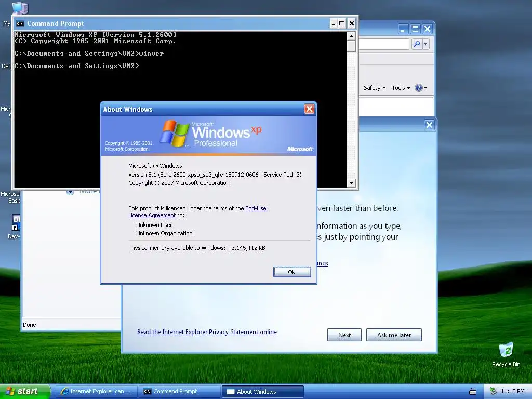
Task: Open the End-User License Agreement link
Action: pos(198,212)
